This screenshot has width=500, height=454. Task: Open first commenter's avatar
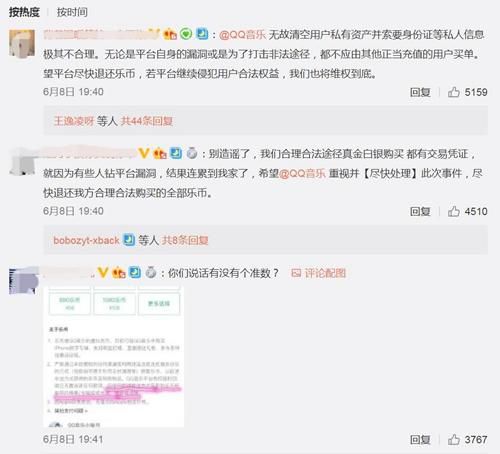click(22, 44)
